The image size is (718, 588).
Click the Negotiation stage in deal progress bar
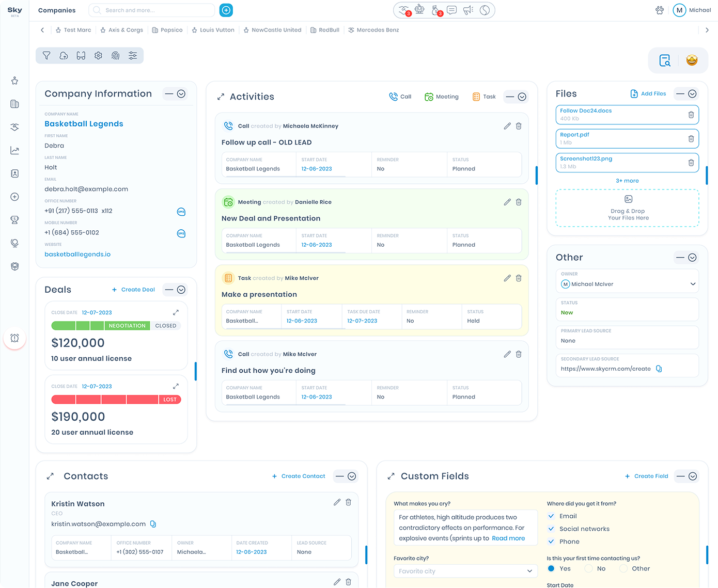tap(127, 326)
